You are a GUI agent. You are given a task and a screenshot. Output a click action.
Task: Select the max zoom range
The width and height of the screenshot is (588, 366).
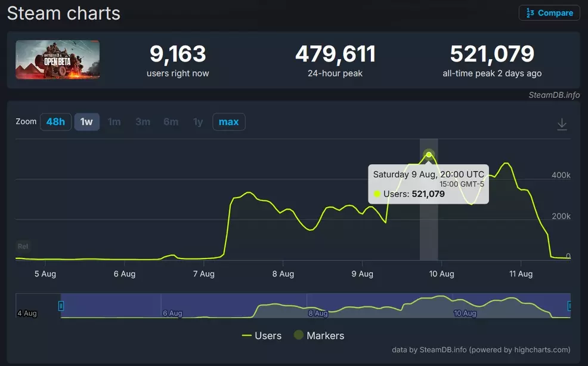229,122
